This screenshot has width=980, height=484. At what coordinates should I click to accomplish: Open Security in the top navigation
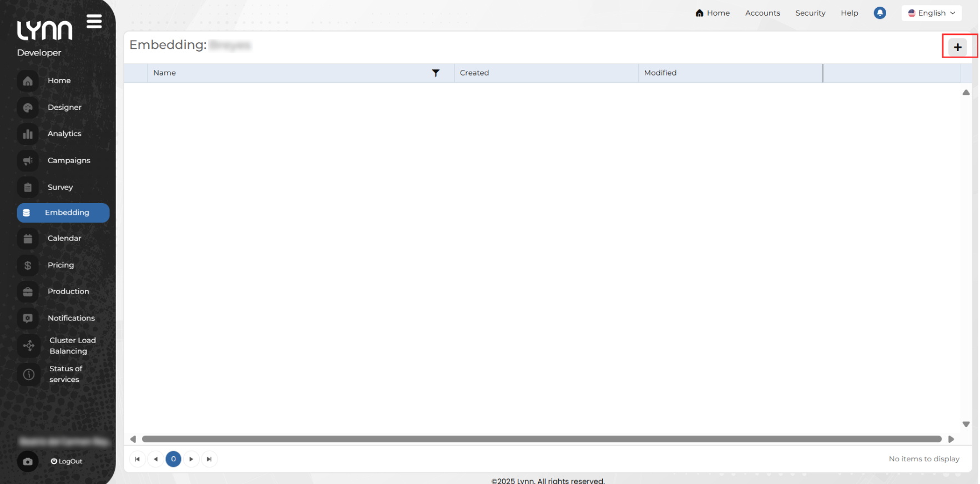(x=810, y=13)
